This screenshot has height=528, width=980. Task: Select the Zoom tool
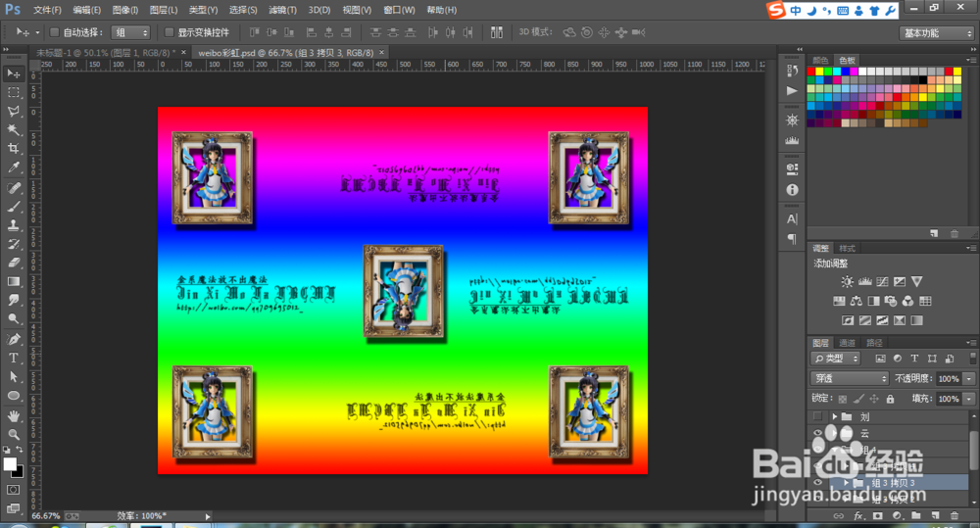[13, 434]
